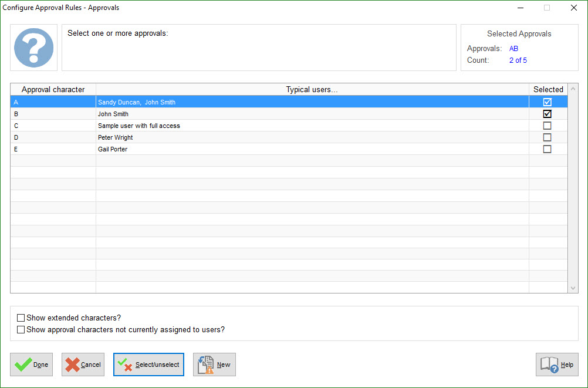This screenshot has height=388, width=588.
Task: Enable Show approval characters not assigned to users
Action: pyautogui.click(x=21, y=329)
